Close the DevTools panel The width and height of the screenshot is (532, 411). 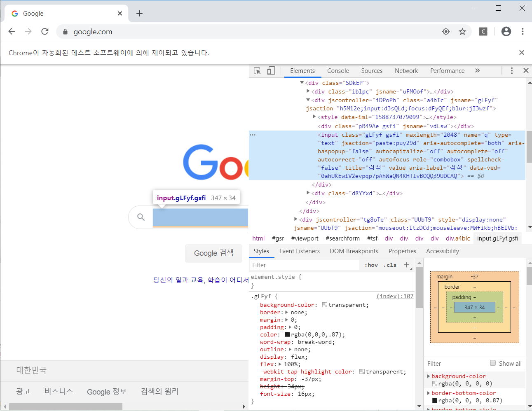526,70
